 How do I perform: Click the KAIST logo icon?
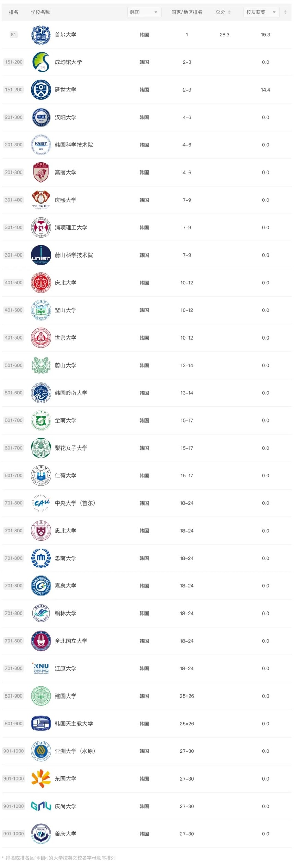coord(41,145)
